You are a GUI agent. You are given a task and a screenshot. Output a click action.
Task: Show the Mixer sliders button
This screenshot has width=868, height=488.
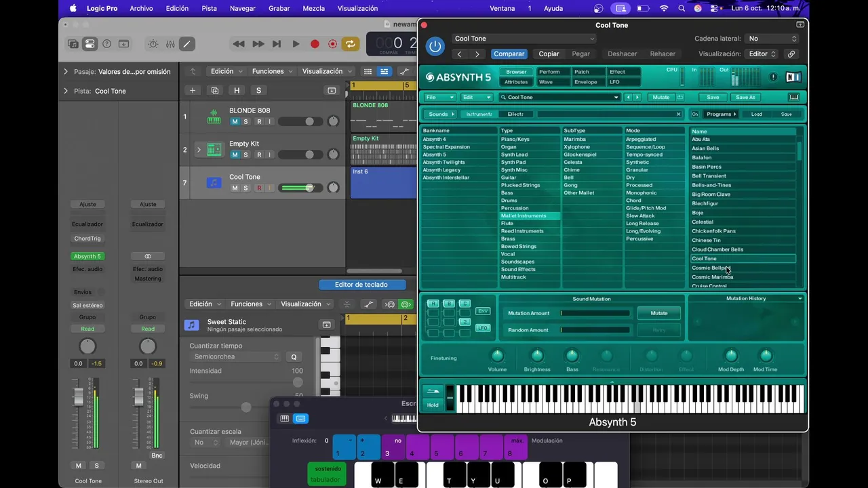(170, 44)
